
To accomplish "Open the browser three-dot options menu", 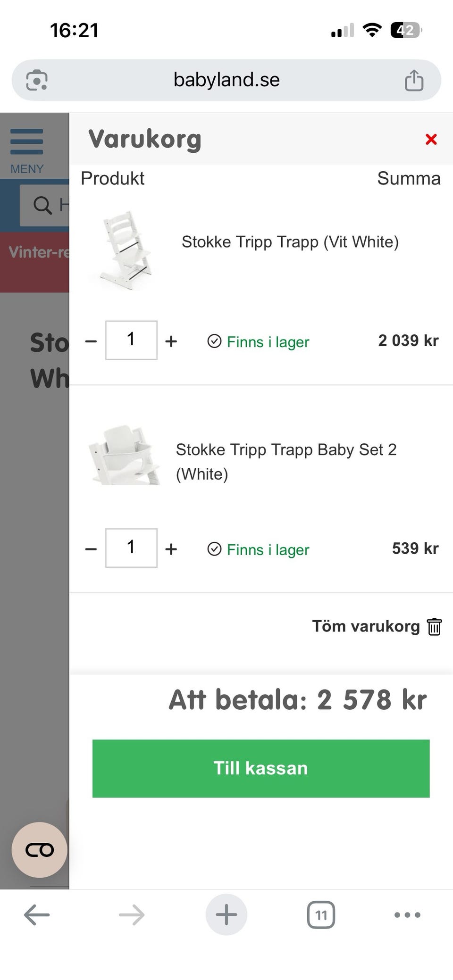I will (407, 915).
